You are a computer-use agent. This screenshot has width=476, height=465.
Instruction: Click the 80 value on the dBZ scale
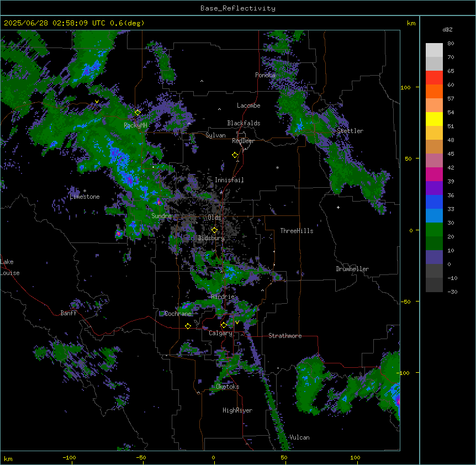tap(451, 44)
